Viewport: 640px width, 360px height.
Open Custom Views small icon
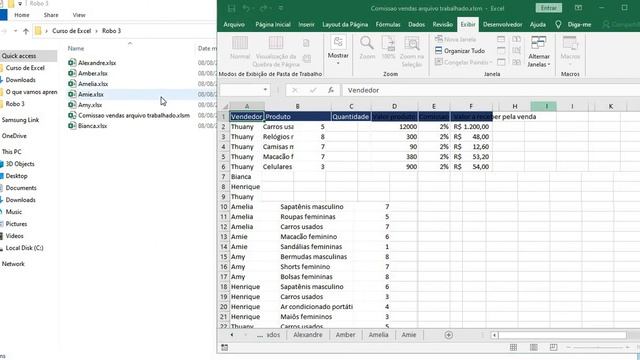307,59
